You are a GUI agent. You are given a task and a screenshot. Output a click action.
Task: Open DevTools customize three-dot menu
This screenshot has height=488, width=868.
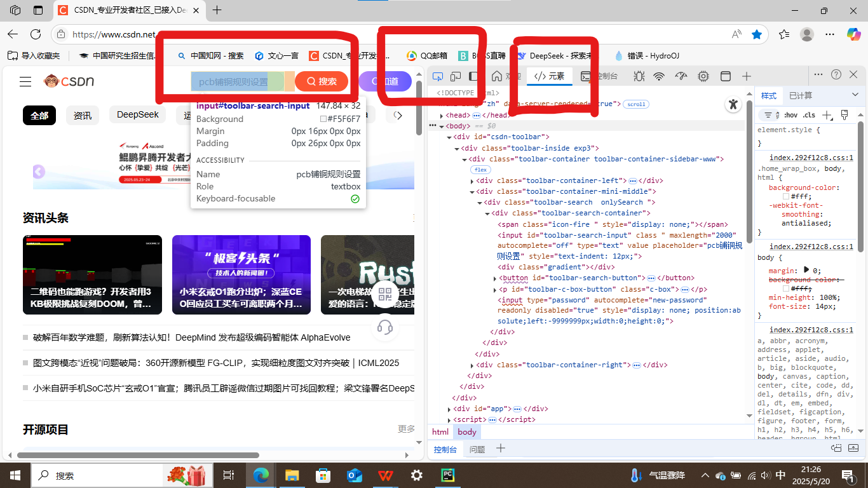point(818,74)
